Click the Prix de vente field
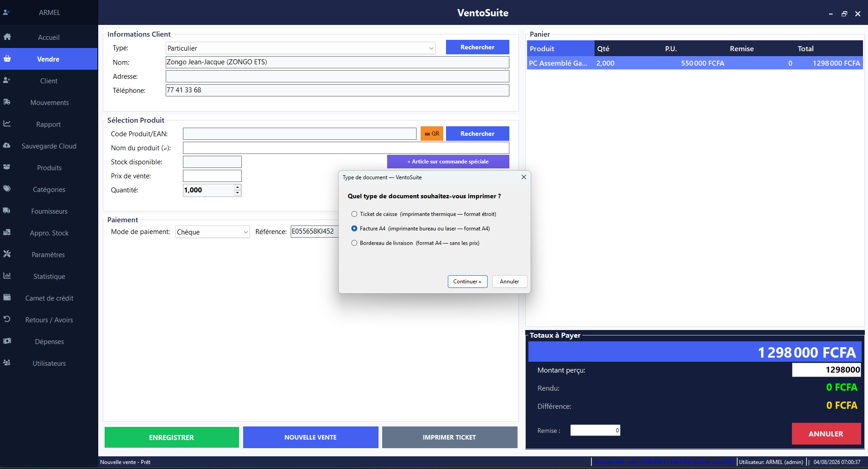Screen dimensions: 868x469 pos(212,176)
